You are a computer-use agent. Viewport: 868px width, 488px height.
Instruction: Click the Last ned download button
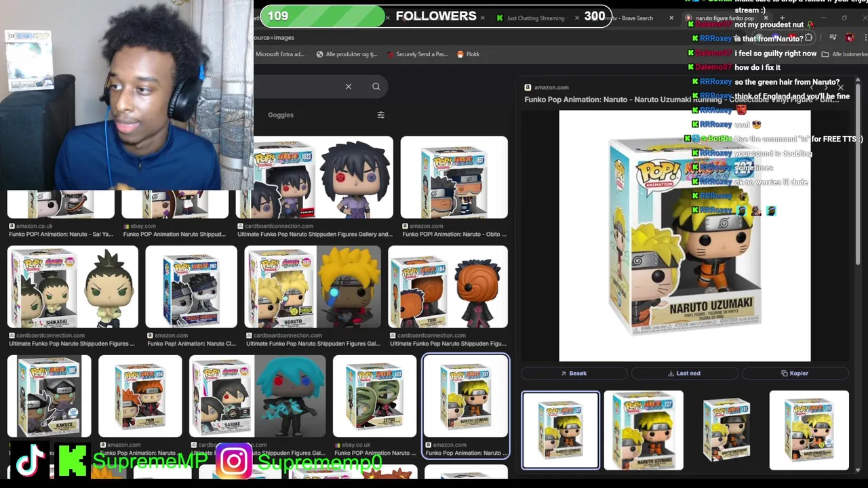[x=684, y=373]
